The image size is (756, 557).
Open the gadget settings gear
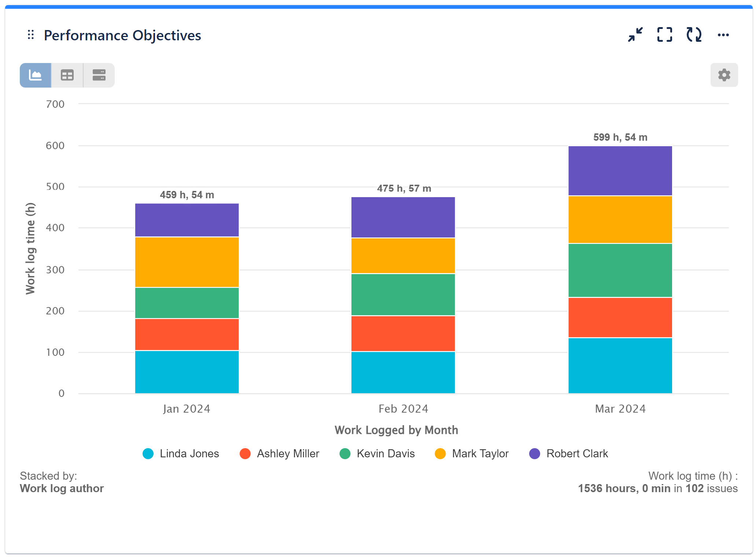tap(724, 75)
